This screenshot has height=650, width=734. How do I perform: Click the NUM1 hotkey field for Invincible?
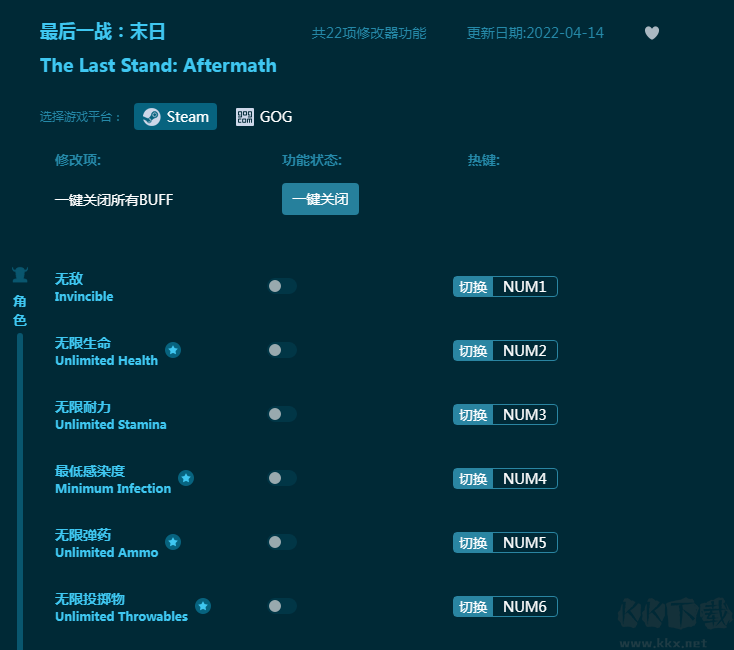click(x=525, y=287)
